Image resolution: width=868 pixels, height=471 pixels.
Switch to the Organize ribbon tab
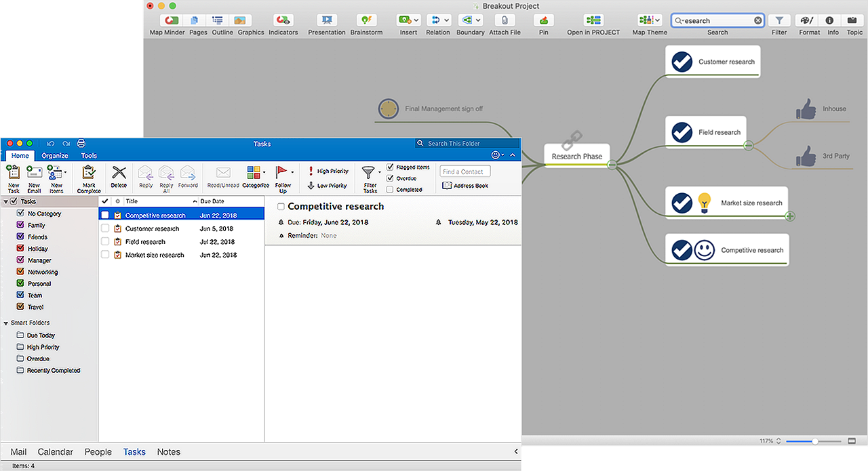pyautogui.click(x=55, y=156)
